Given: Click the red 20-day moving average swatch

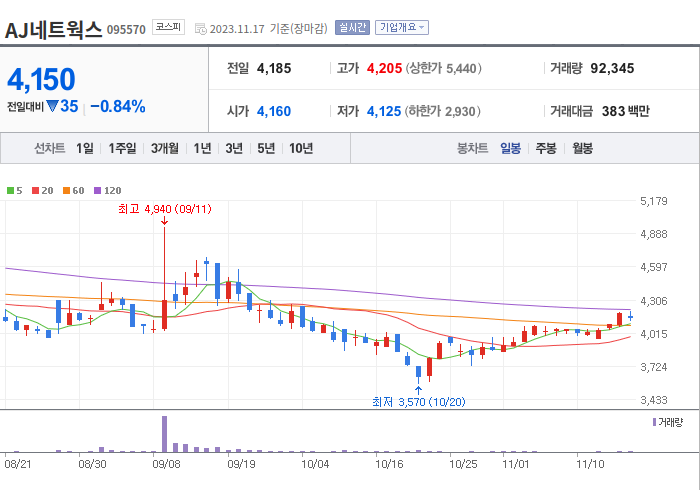Looking at the screenshot, I should pyautogui.click(x=35, y=191).
